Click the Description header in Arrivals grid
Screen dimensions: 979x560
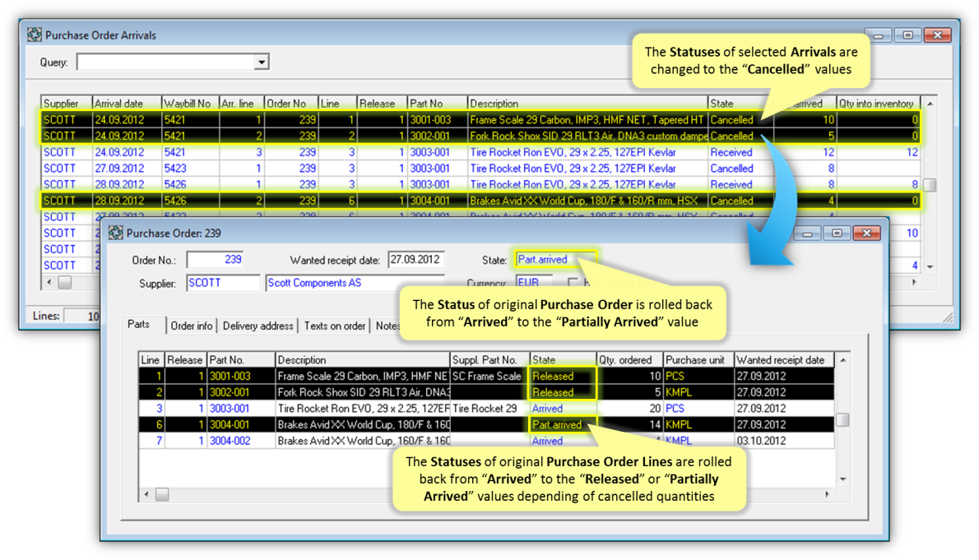(587, 104)
